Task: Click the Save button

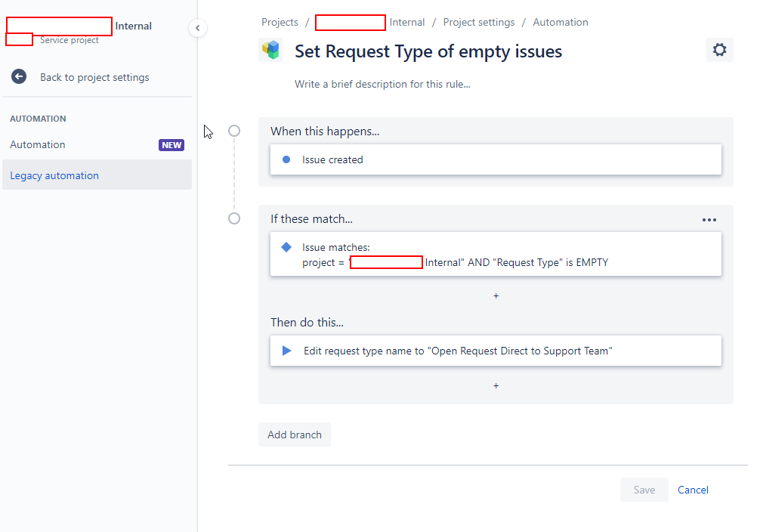Action: [644, 490]
